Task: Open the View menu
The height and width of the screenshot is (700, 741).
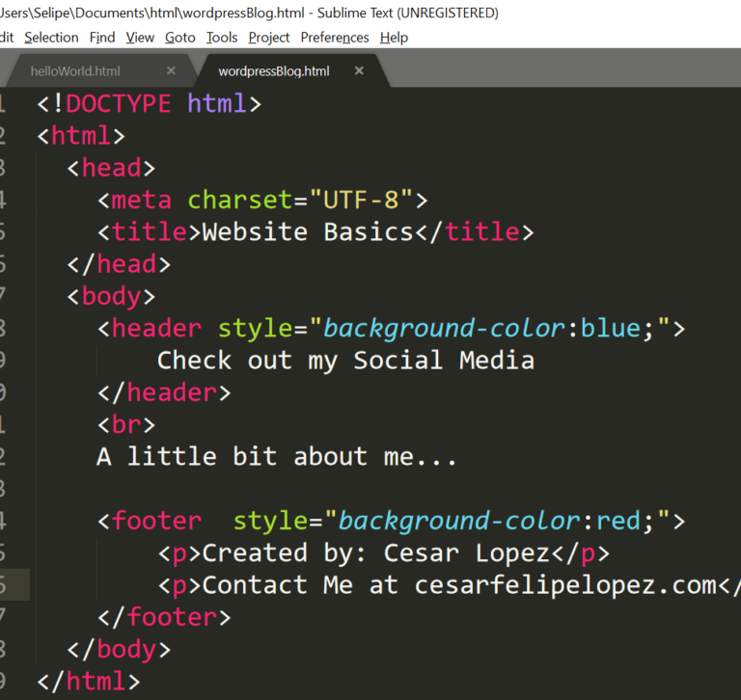Action: [x=140, y=38]
